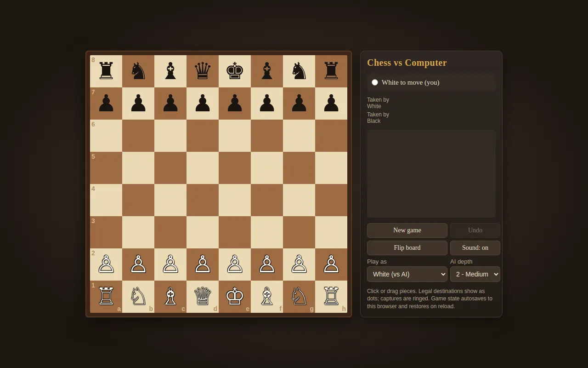Open the Play as dropdown
This screenshot has height=368, width=588.
pos(407,274)
